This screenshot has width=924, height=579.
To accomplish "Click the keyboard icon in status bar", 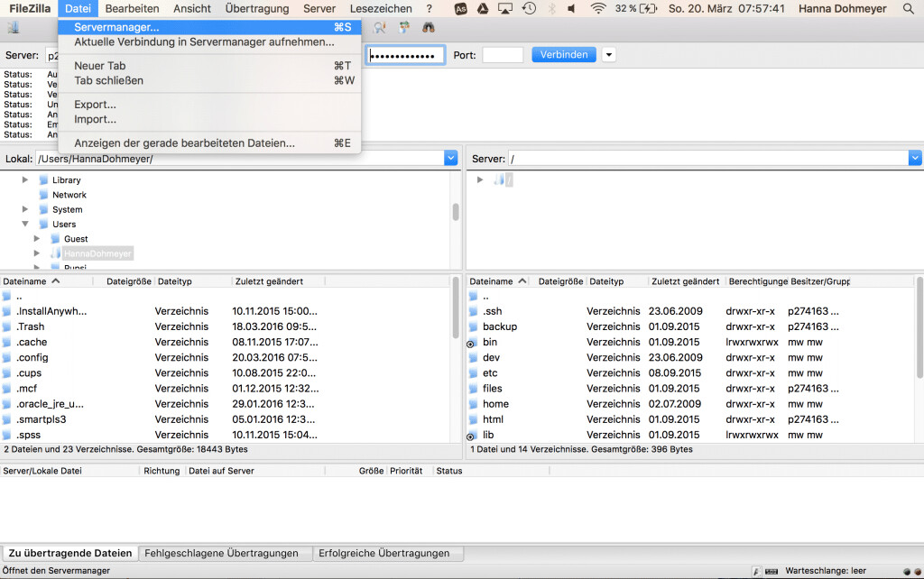I will (771, 571).
